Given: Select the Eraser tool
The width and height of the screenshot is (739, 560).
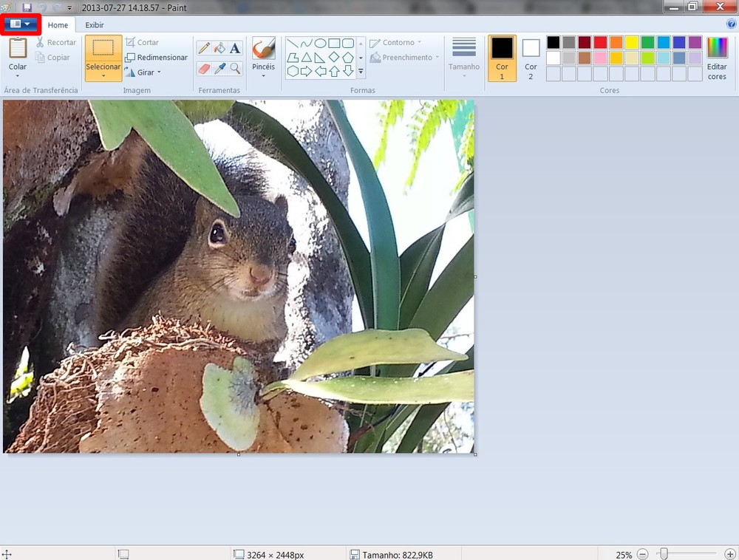Looking at the screenshot, I should 205,68.
